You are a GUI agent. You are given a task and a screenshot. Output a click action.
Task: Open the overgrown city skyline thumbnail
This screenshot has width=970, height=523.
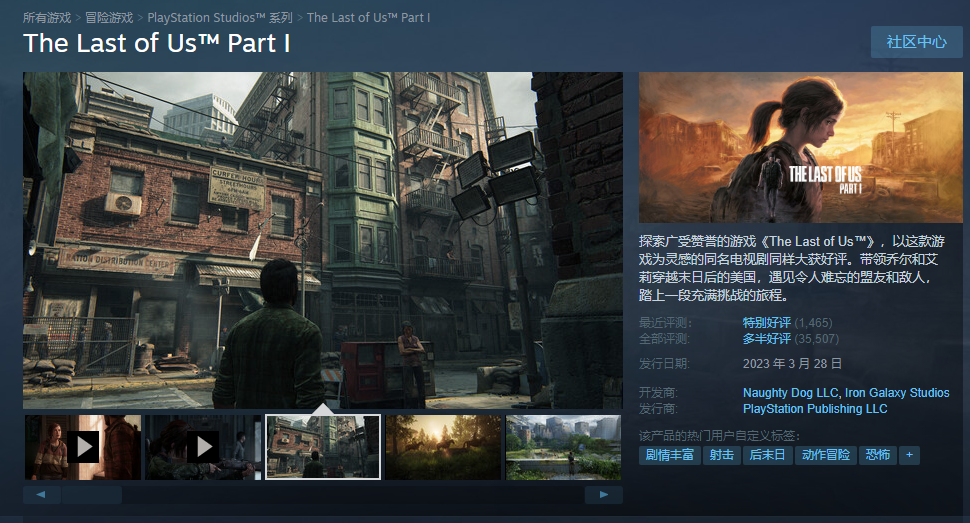coord(563,447)
